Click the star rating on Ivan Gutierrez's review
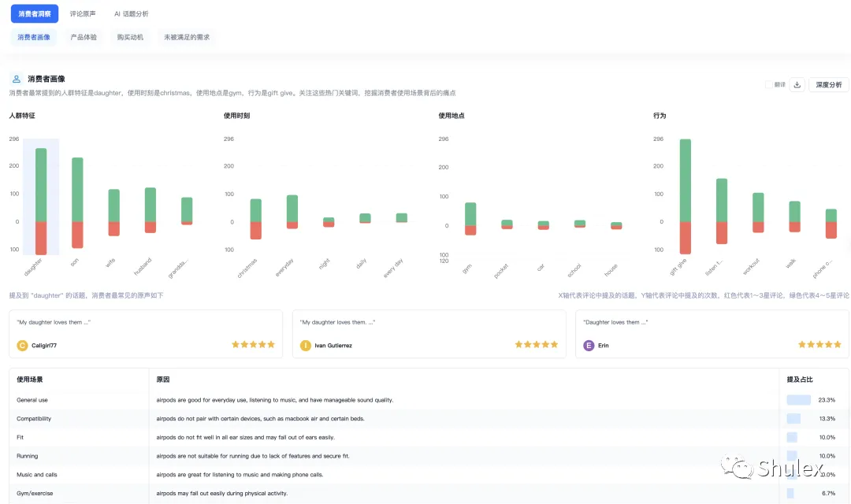The height and width of the screenshot is (504, 851). click(537, 344)
